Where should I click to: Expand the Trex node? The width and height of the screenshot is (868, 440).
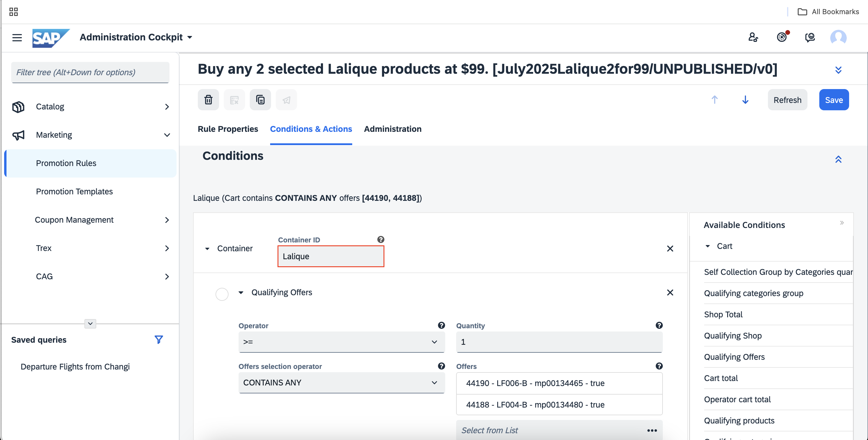167,248
